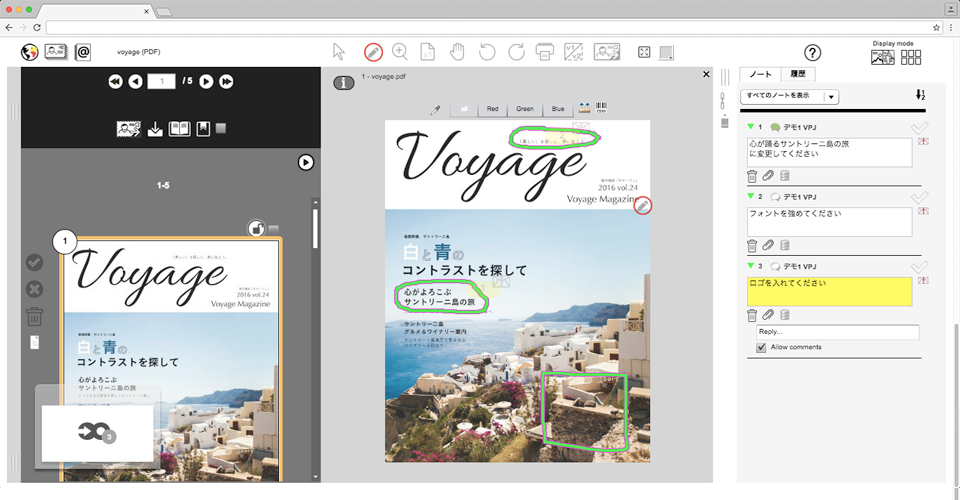This screenshot has height=500, width=960.
Task: Open the help question mark
Action: click(x=812, y=53)
